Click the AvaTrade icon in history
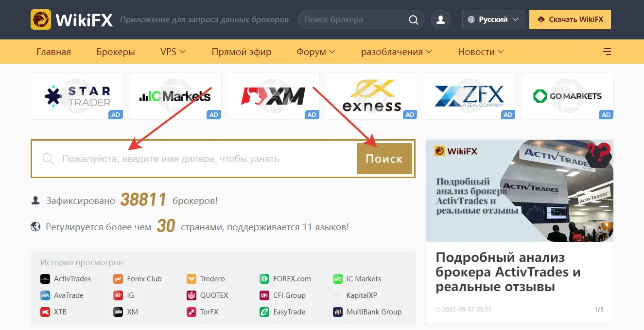 (x=45, y=295)
